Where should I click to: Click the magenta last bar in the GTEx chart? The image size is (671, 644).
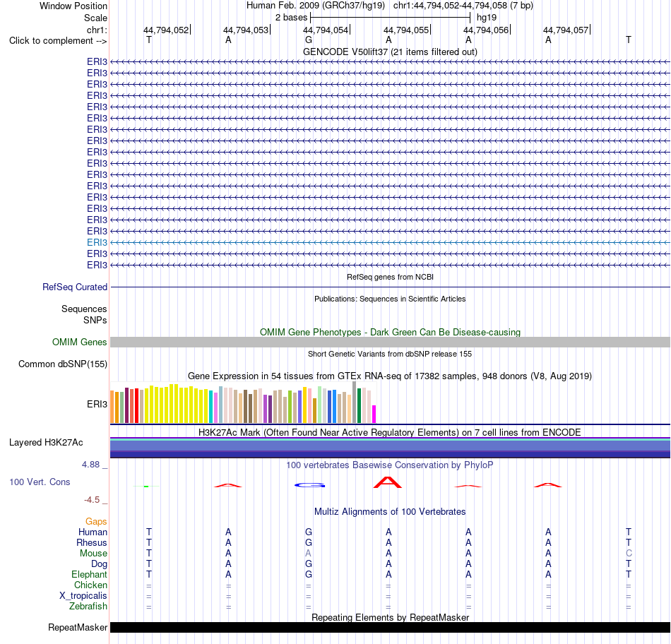click(x=374, y=415)
